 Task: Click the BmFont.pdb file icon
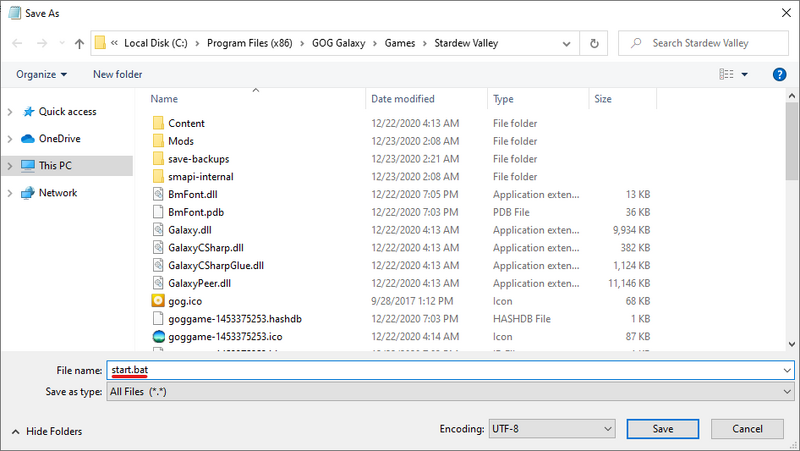(x=158, y=212)
